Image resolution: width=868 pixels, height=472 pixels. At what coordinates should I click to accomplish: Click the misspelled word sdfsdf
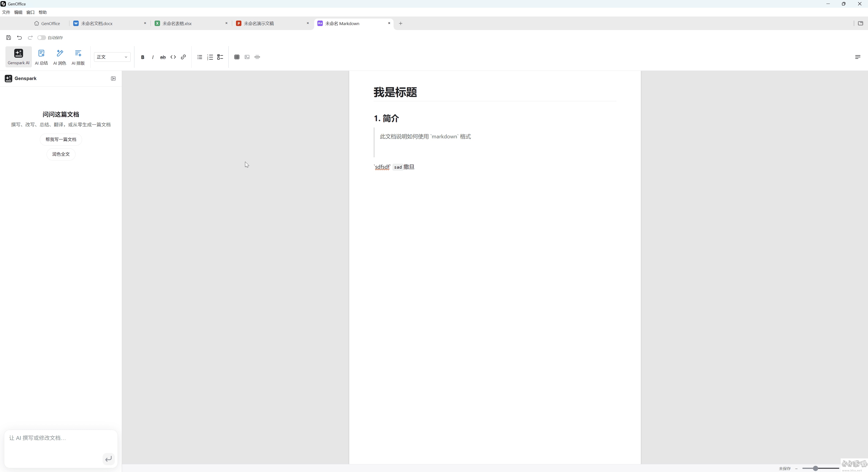point(382,167)
